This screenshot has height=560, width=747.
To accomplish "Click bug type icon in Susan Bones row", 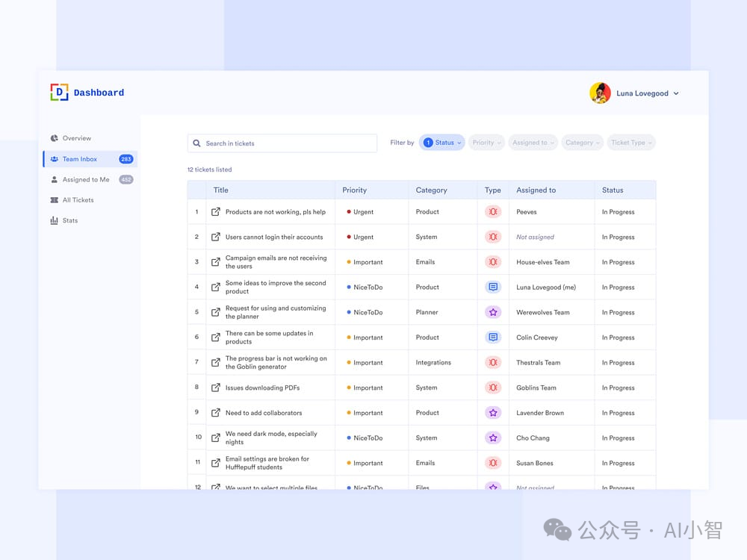I will (493, 463).
